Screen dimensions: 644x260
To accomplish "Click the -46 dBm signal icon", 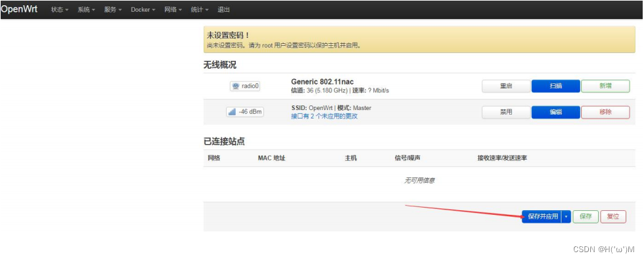I will (245, 112).
